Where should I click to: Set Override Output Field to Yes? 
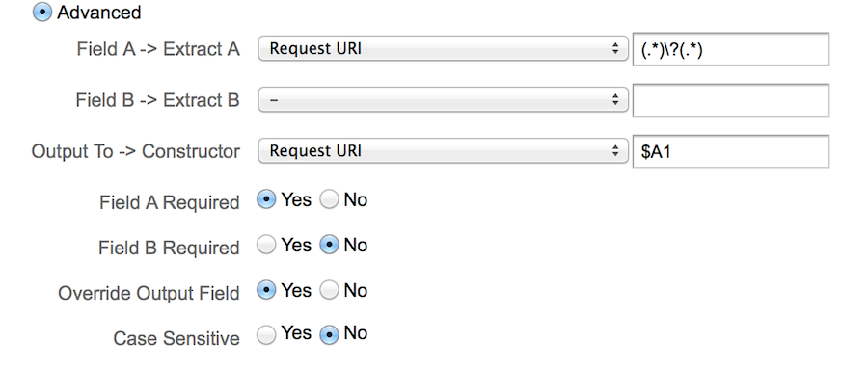[266, 290]
